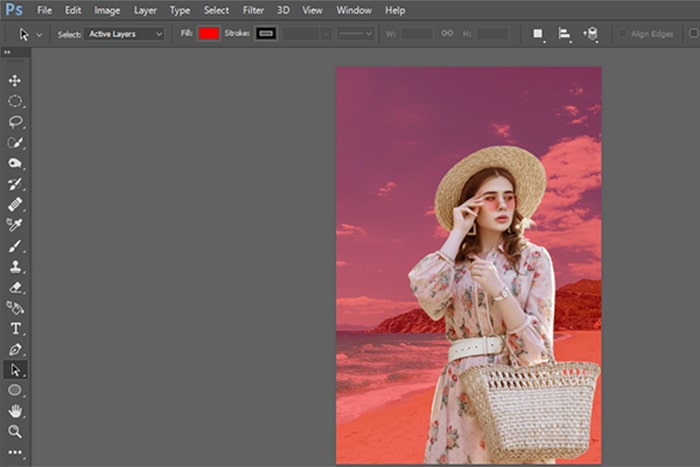Select the Eraser tool
The image size is (700, 467).
15,287
